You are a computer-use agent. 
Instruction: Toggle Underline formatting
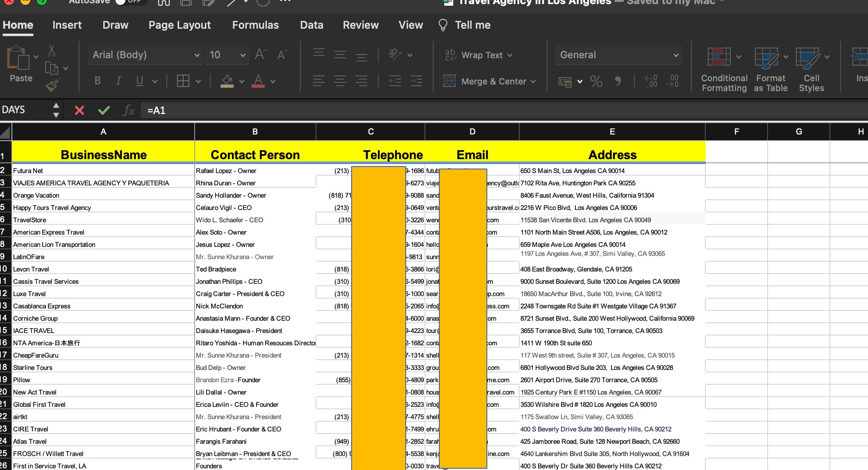point(139,81)
